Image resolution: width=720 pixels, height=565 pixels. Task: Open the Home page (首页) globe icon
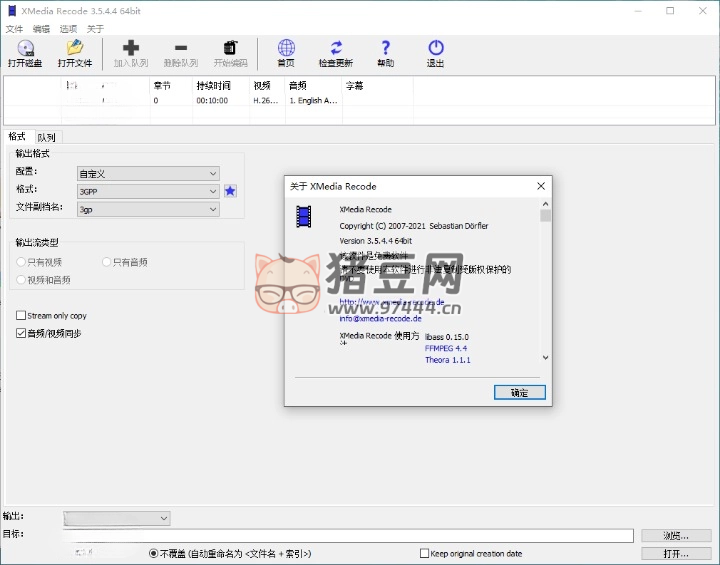(286, 48)
